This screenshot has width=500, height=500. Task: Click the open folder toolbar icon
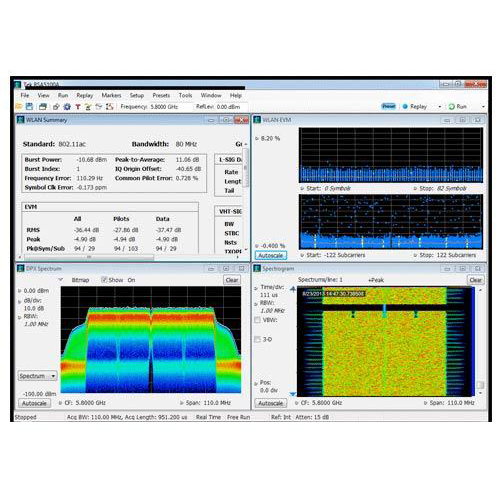(x=19, y=107)
